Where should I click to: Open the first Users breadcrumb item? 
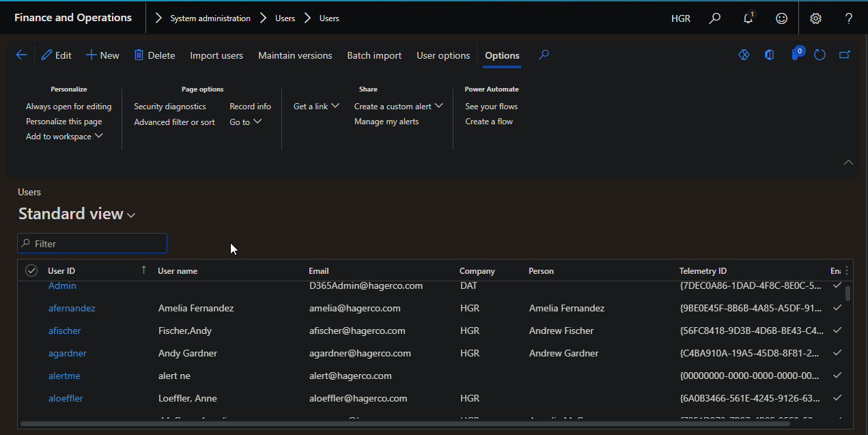tap(285, 18)
